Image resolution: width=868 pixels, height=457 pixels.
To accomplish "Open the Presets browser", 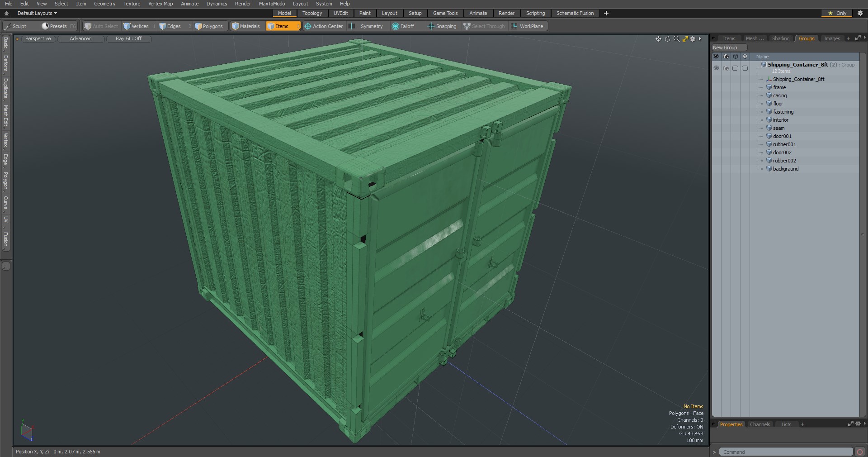I will [x=59, y=26].
